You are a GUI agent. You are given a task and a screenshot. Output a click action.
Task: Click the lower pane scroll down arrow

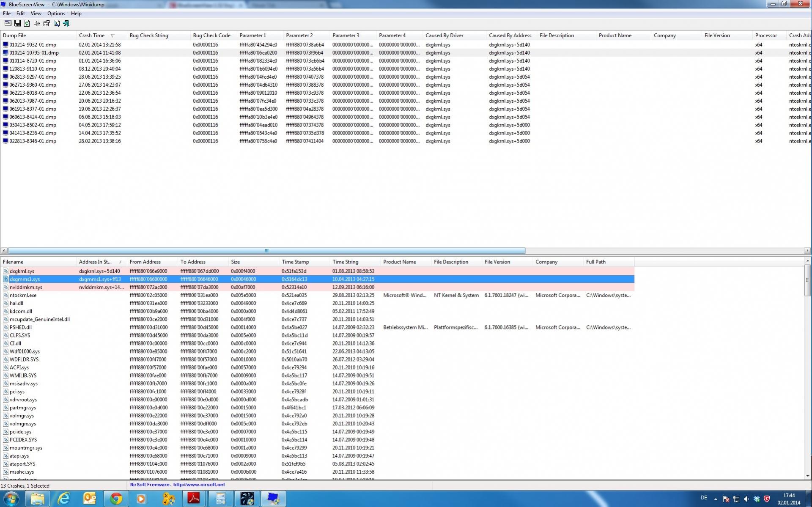(807, 476)
